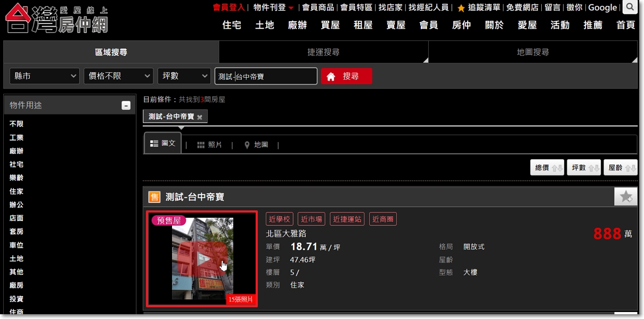Expand the 坪數 size dropdown
Screen dimensions: 644x319
click(184, 76)
